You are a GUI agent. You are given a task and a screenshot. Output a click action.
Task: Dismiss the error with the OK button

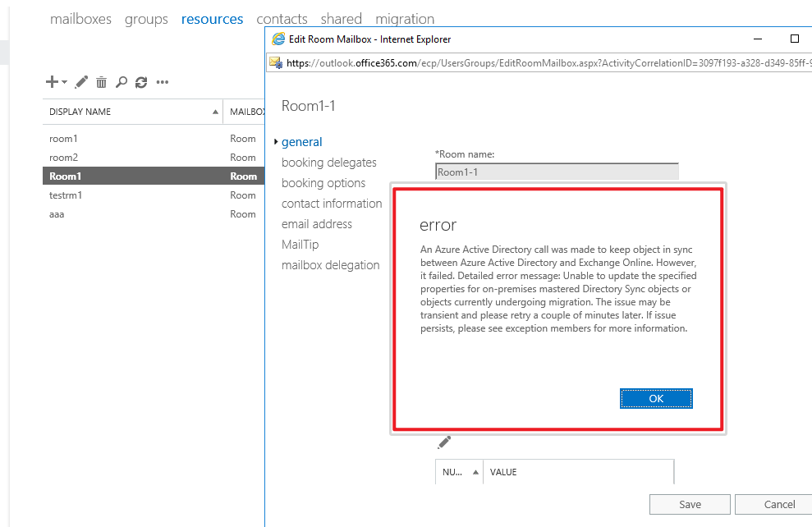(656, 399)
